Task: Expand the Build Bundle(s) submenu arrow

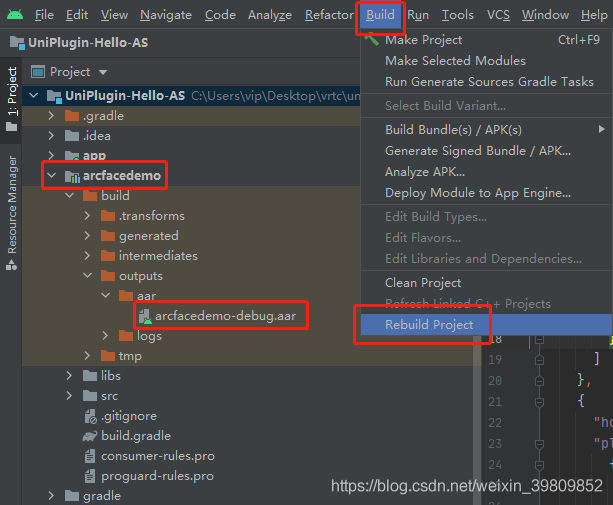Action: 602,129
